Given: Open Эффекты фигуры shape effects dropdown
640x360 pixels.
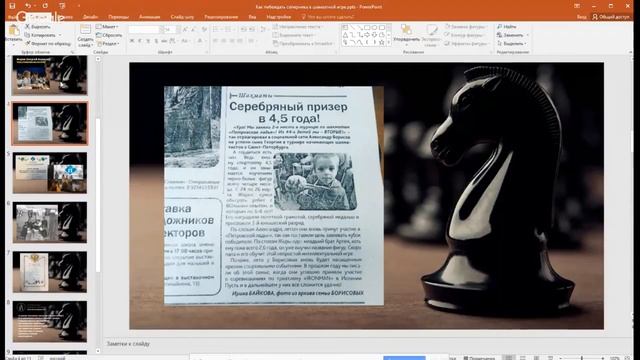Looking at the screenshot, I should click(x=467, y=43).
